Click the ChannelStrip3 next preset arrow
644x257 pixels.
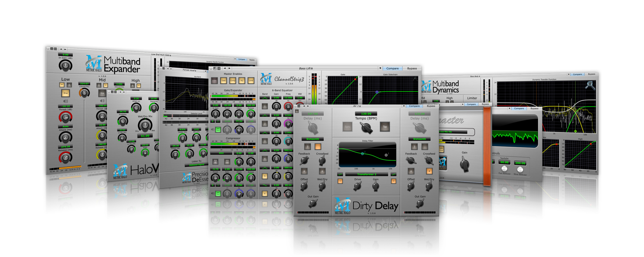[x=229, y=68]
